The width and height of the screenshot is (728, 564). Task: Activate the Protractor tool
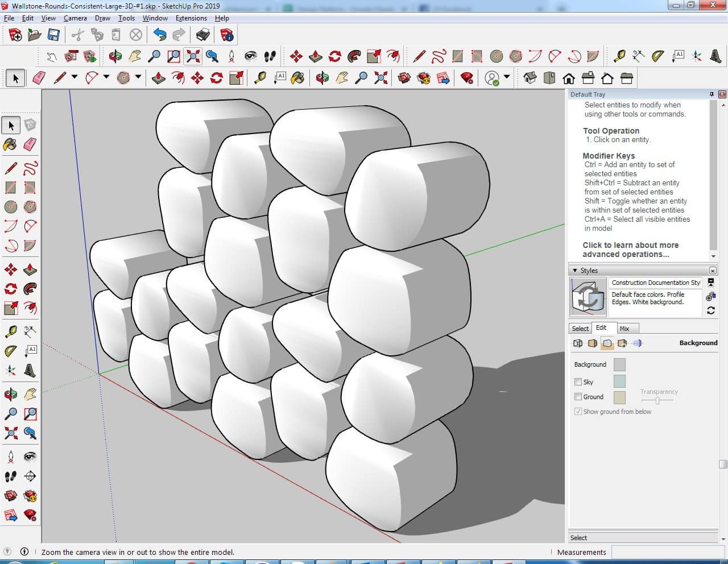click(658, 56)
